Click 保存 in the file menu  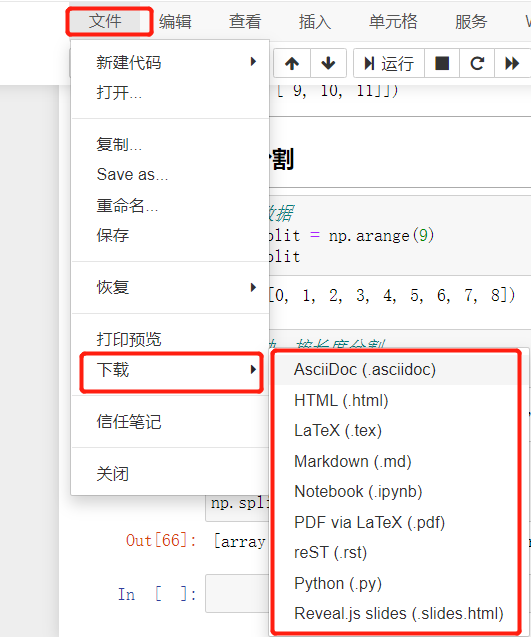(x=170, y=235)
